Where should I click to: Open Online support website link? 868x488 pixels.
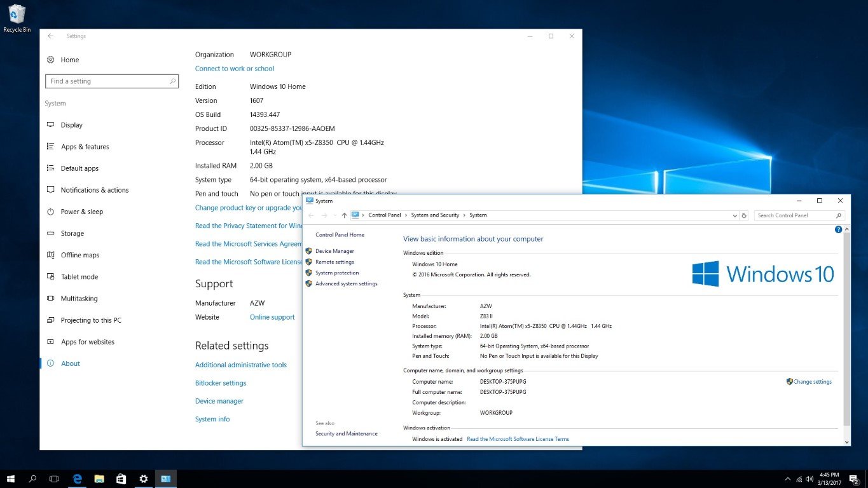(x=272, y=317)
